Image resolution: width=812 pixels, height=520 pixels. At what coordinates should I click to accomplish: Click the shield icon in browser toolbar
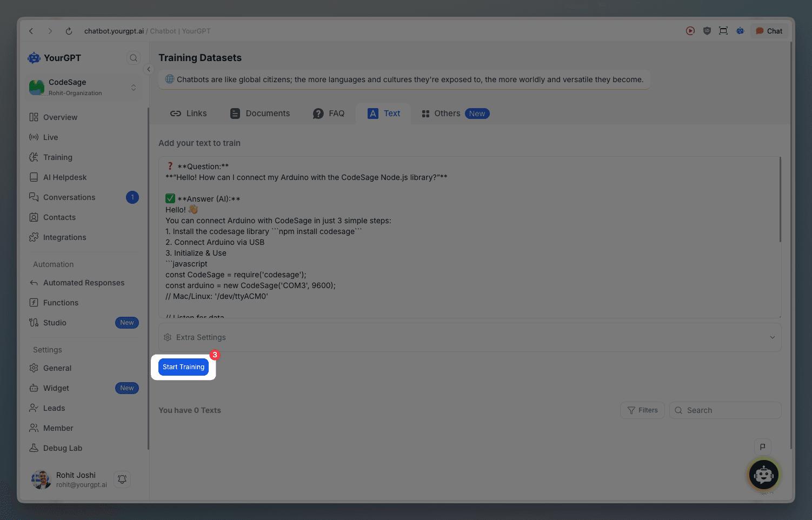(707, 31)
